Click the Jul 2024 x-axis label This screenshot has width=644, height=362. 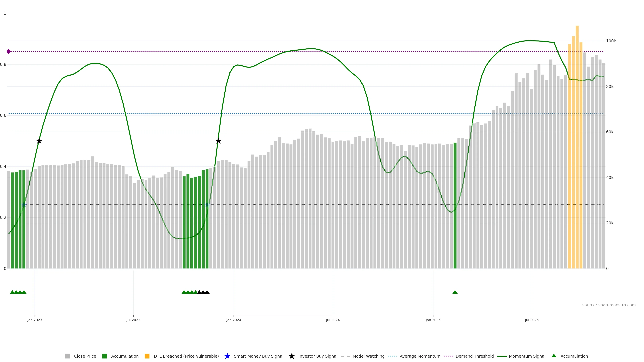pyautogui.click(x=333, y=320)
